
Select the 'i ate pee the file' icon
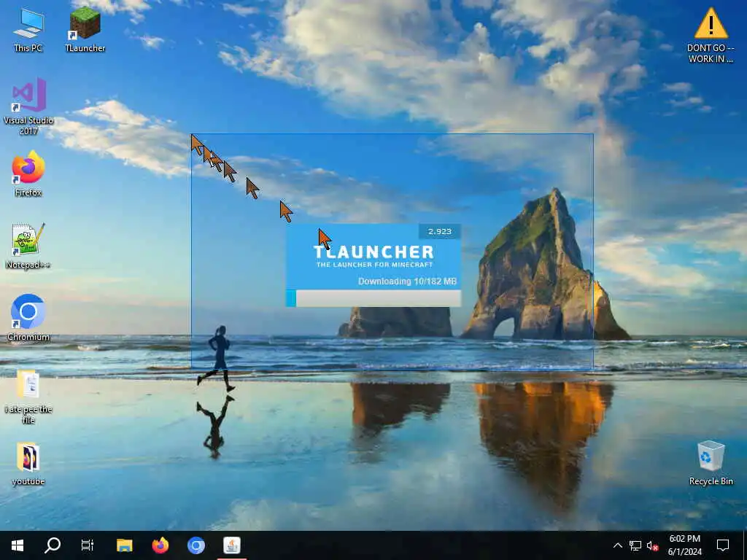click(x=28, y=396)
